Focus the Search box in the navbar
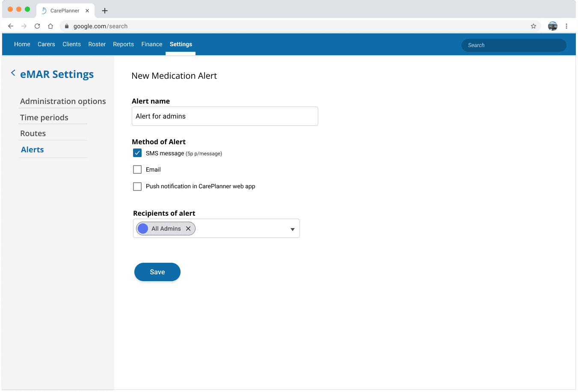The image size is (578, 392). tap(514, 45)
